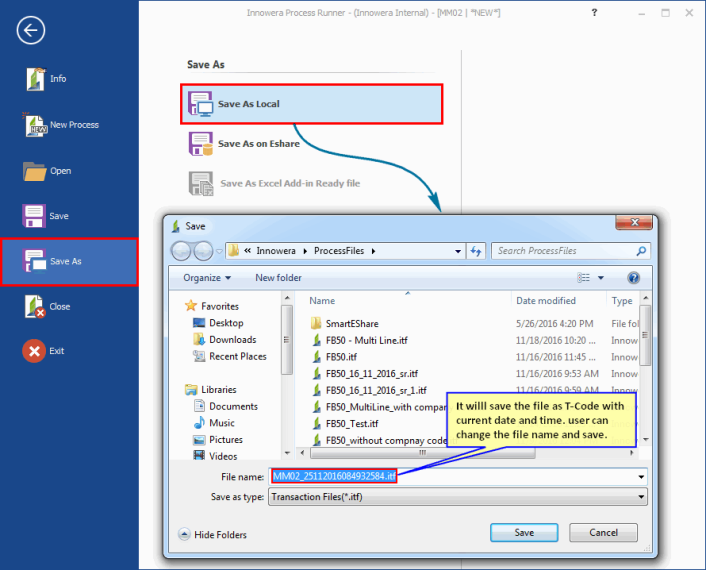Click the Search ProcessFiles field
The width and height of the screenshot is (706, 570).
click(x=564, y=251)
